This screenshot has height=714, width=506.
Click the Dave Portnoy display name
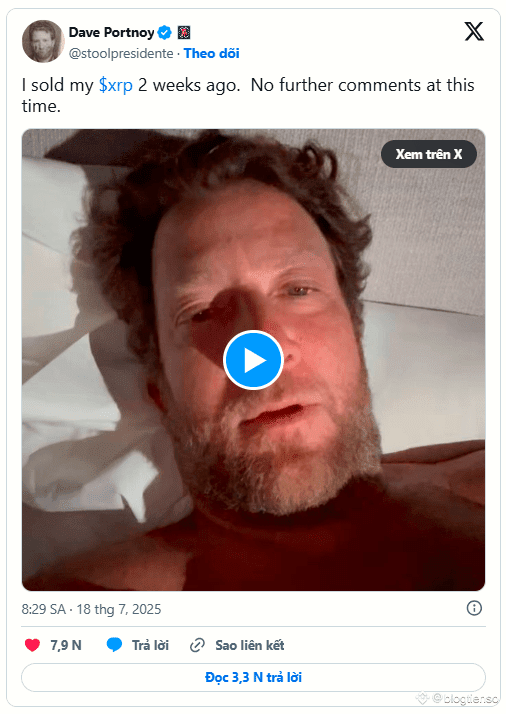(x=112, y=33)
